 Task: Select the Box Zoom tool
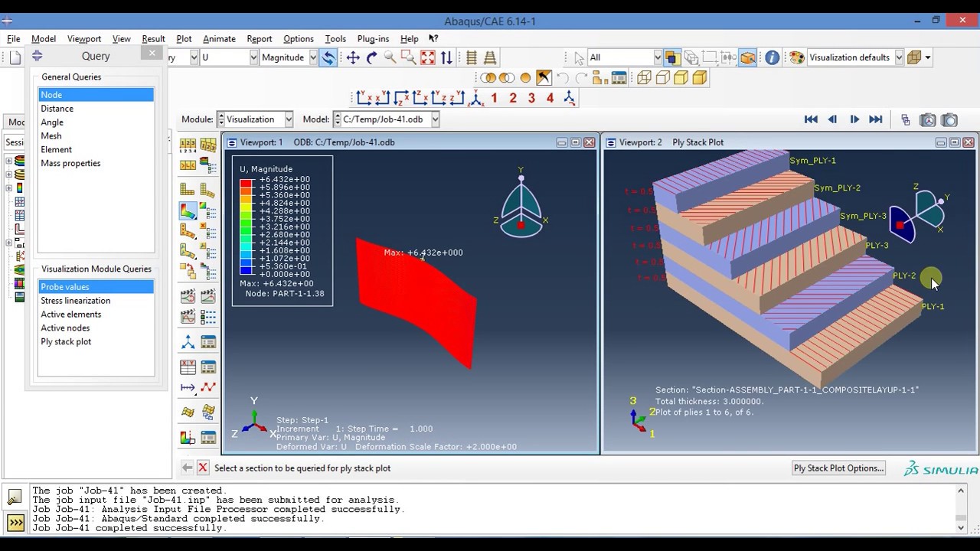click(x=409, y=57)
